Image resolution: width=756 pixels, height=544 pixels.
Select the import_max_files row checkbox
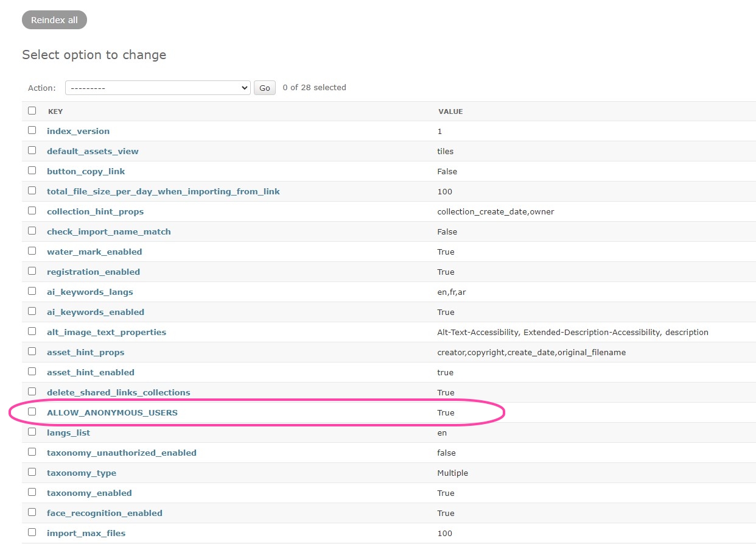pyautogui.click(x=32, y=532)
